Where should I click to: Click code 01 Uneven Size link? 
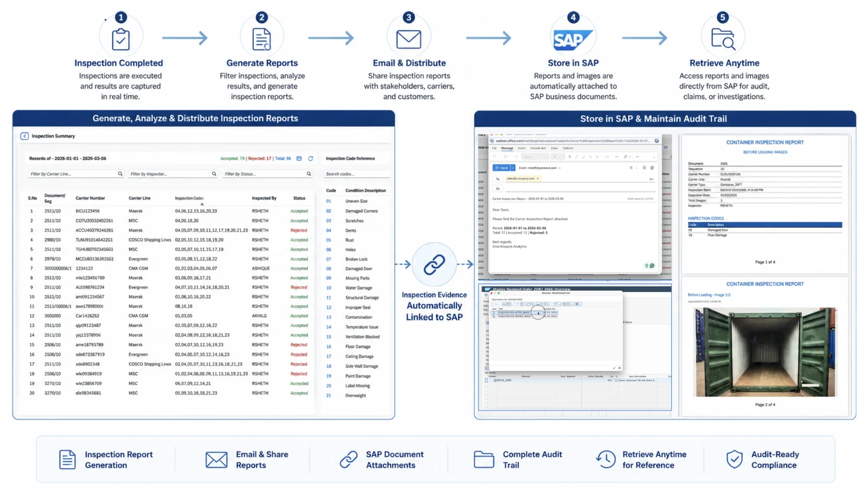pos(328,201)
